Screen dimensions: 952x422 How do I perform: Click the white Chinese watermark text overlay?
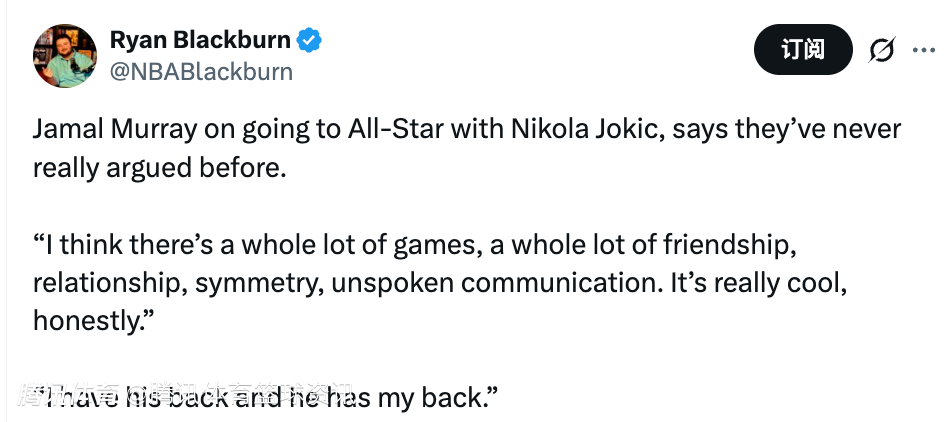tap(185, 392)
